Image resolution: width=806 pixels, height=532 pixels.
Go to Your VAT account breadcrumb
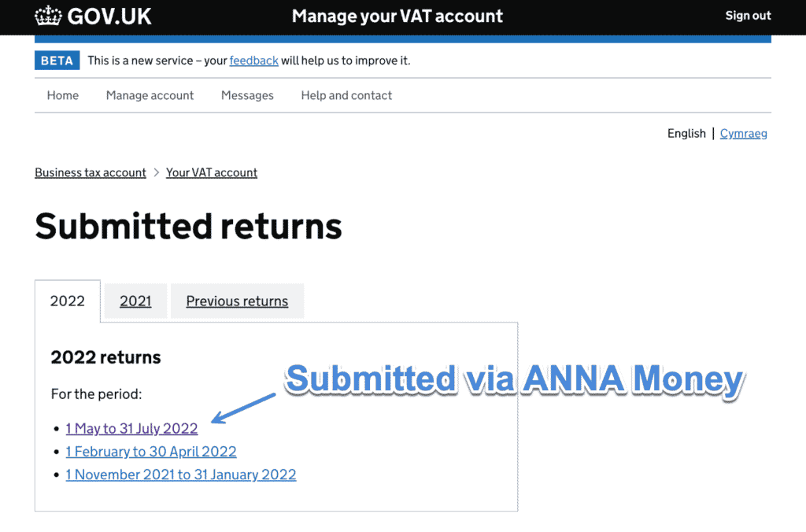pyautogui.click(x=211, y=172)
